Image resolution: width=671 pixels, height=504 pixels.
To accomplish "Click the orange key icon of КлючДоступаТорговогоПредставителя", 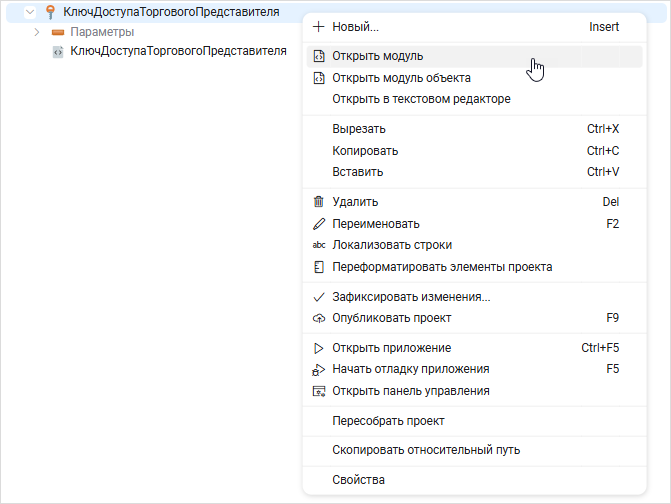I will pos(50,12).
